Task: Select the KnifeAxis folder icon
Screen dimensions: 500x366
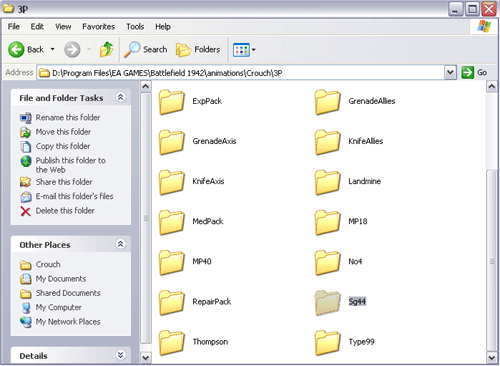Action: click(x=171, y=182)
